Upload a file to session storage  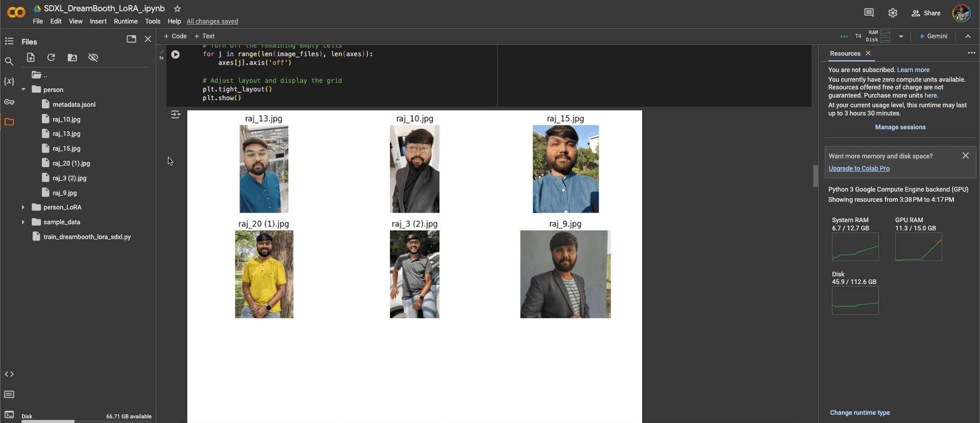pyautogui.click(x=31, y=58)
